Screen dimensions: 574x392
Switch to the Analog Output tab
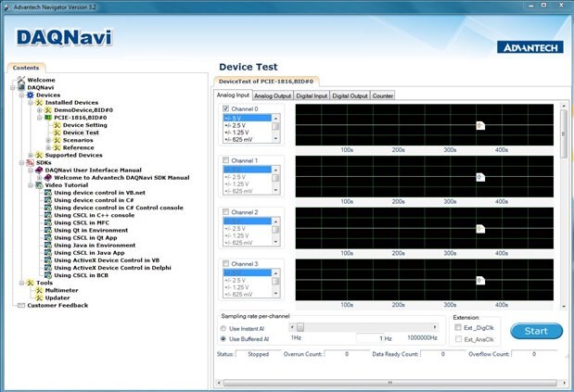coord(273,95)
